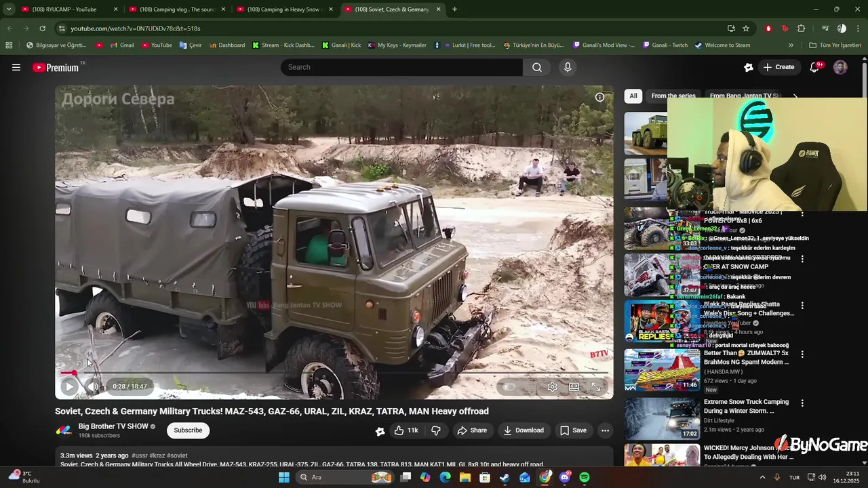This screenshot has width=868, height=488.
Task: Switch to the Camping vlog browser tab
Action: point(178,9)
